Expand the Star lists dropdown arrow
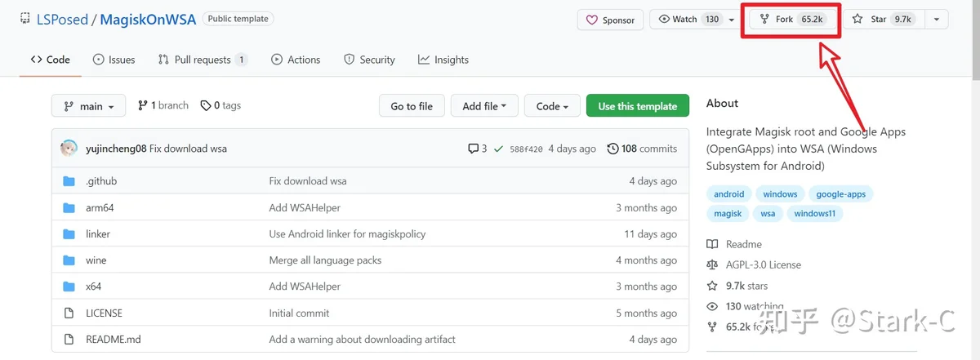Viewport: 980px width, 360px height. (937, 19)
